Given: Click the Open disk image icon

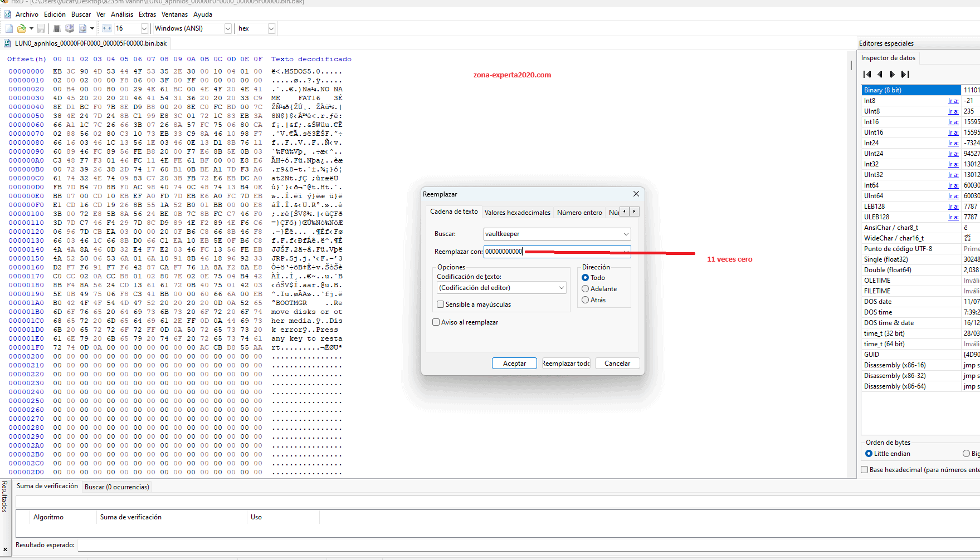Looking at the screenshot, I should 82,28.
